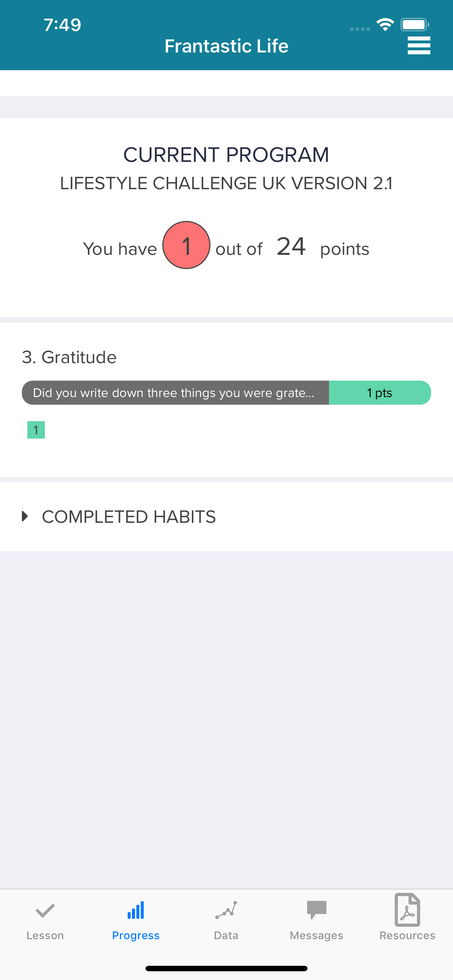Open the Data line graph icon
This screenshot has width=453, height=980.
(x=226, y=910)
